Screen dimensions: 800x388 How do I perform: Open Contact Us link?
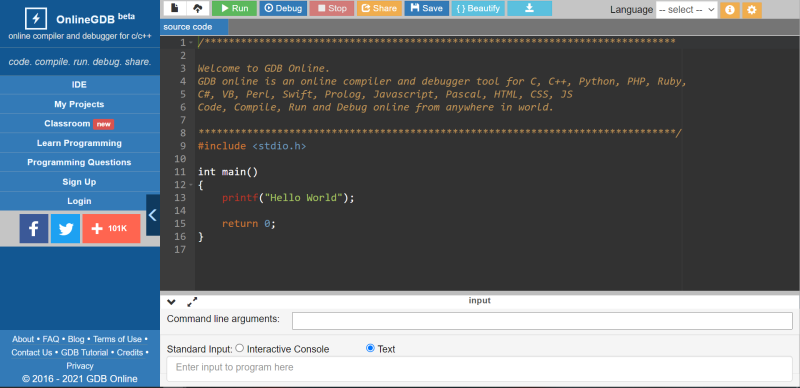32,352
